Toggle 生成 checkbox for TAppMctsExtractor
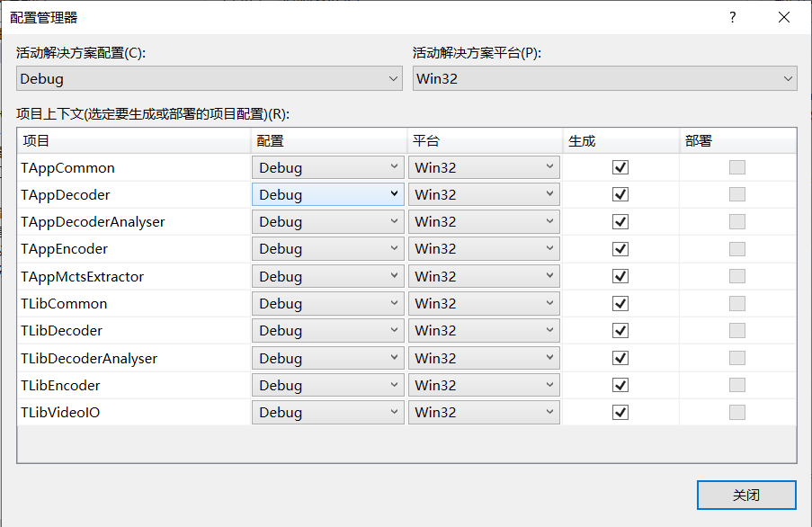 620,276
